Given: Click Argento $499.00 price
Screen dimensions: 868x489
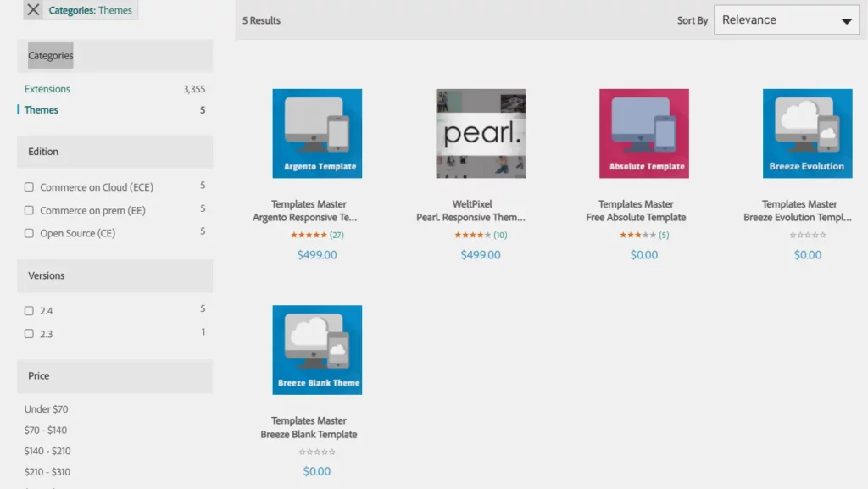Looking at the screenshot, I should [317, 254].
